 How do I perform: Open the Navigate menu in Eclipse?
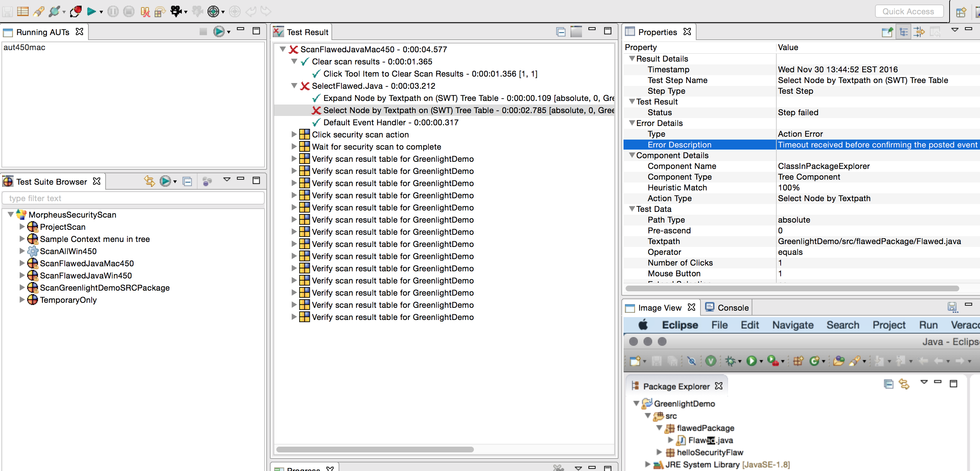[x=794, y=325]
